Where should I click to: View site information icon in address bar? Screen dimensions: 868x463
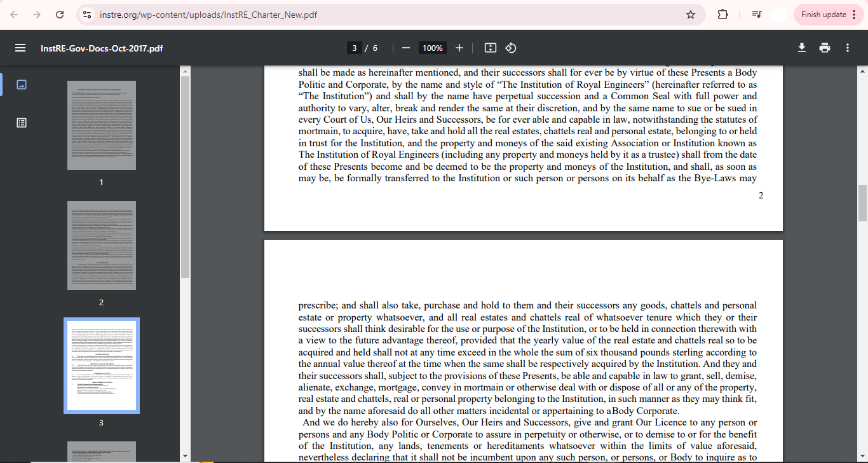tap(88, 15)
